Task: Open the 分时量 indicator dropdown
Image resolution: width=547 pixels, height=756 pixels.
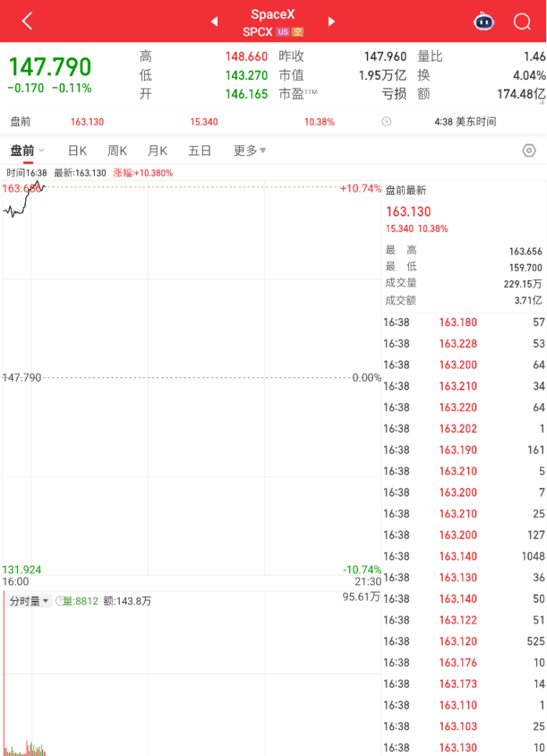Action: (30, 601)
